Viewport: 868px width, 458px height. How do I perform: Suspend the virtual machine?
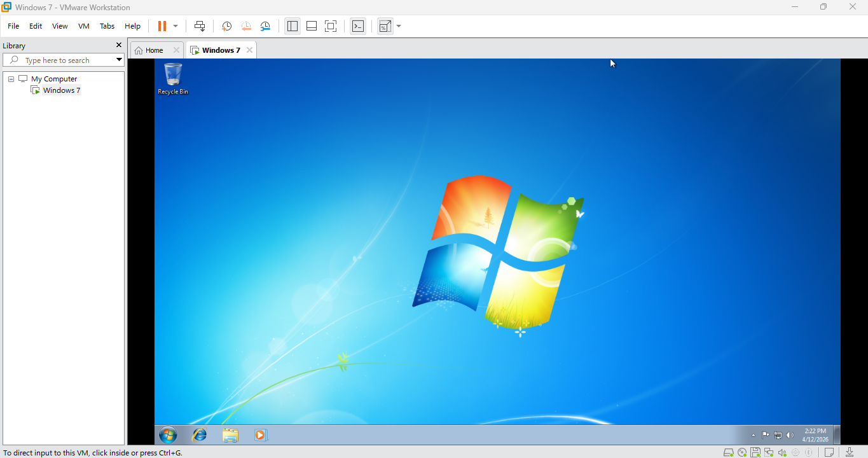click(163, 26)
